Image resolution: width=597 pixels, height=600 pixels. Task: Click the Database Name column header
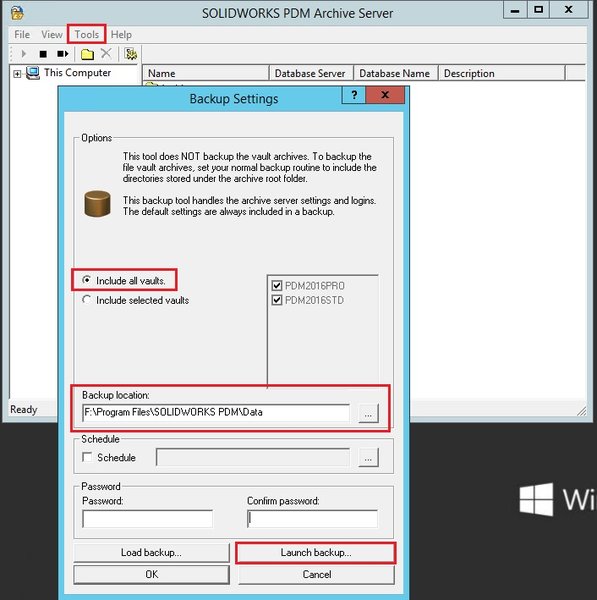(395, 73)
